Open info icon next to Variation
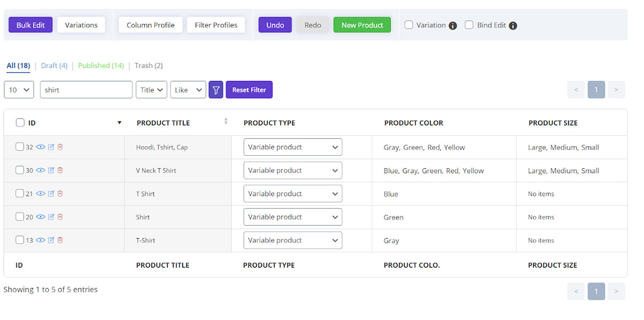 [453, 25]
